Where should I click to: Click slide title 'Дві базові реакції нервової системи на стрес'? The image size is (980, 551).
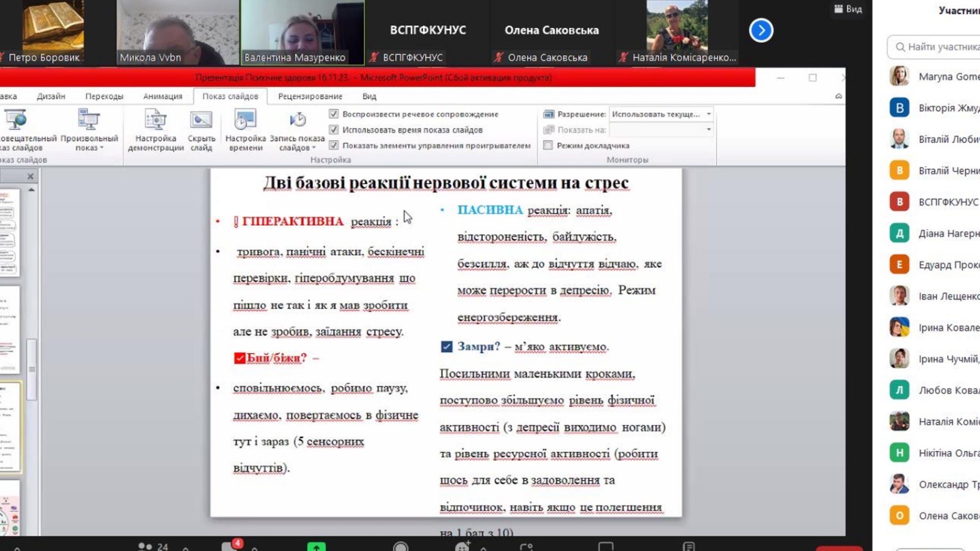[446, 183]
